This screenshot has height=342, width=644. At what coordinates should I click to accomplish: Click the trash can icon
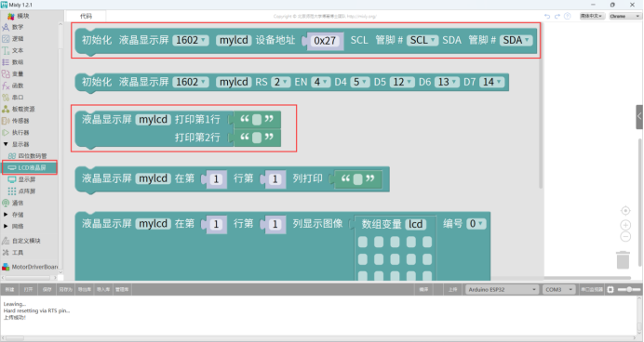(x=623, y=260)
